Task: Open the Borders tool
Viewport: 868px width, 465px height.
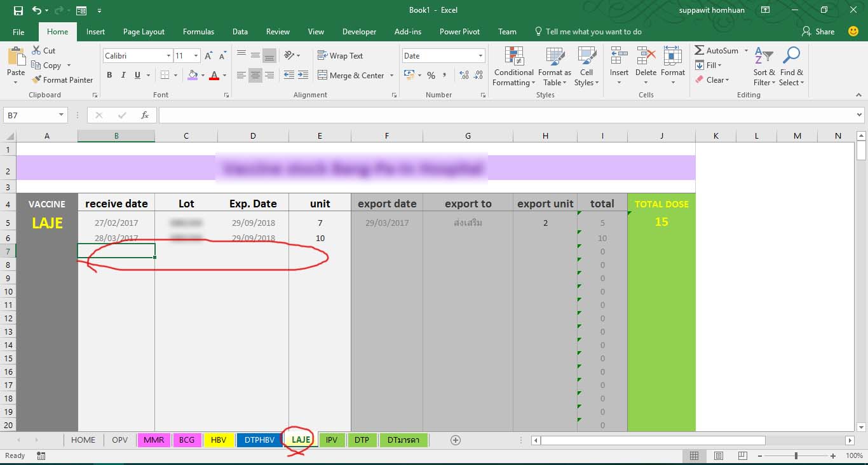Action: tap(165, 75)
